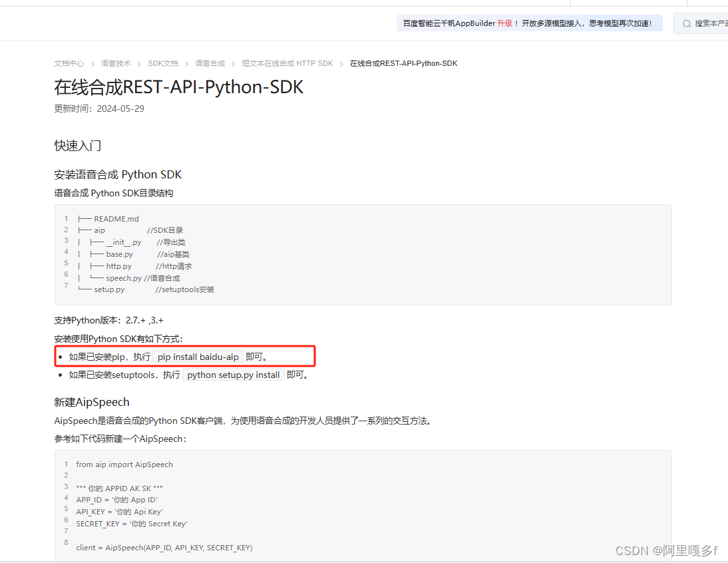Click the aip //SDK目录 line
728x563 pixels.
[x=130, y=230]
